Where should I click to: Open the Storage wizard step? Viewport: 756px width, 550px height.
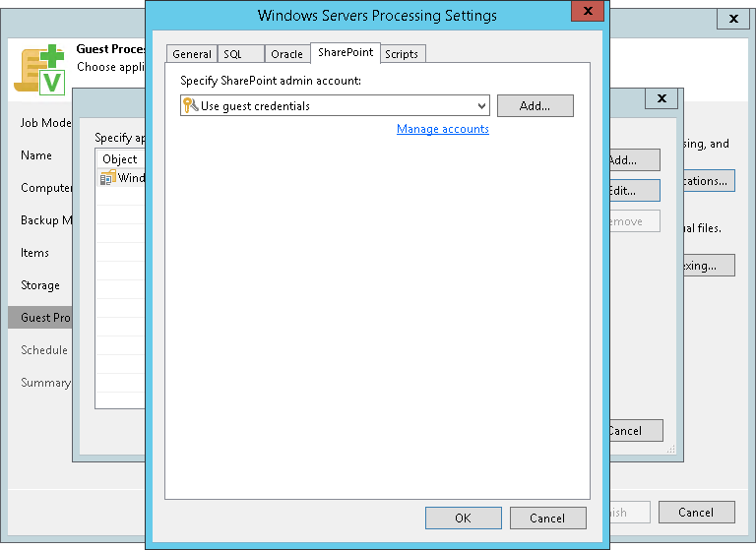pyautogui.click(x=40, y=285)
